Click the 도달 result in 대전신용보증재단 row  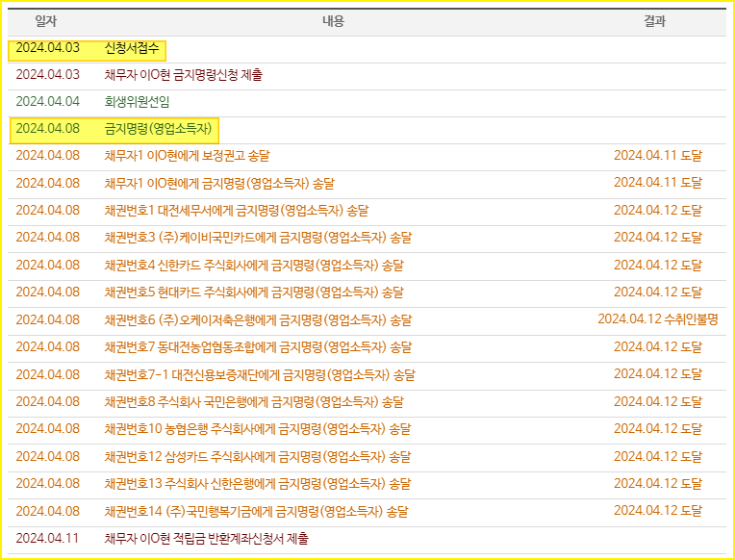(x=658, y=374)
